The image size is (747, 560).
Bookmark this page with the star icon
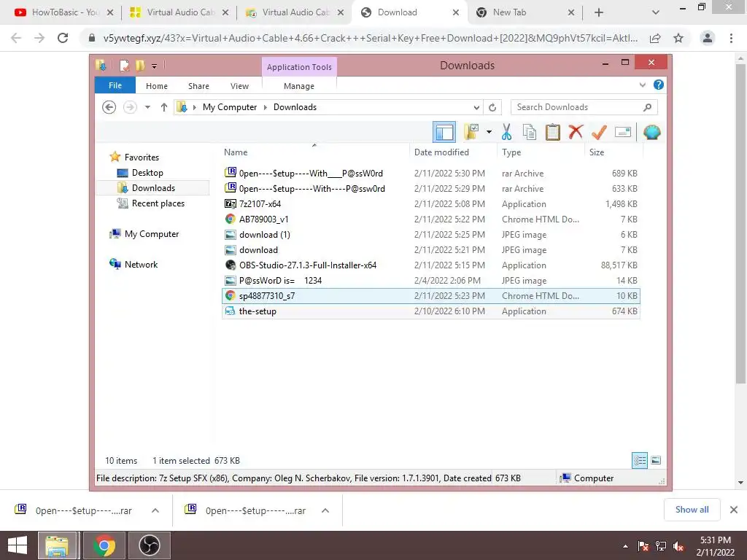point(678,38)
